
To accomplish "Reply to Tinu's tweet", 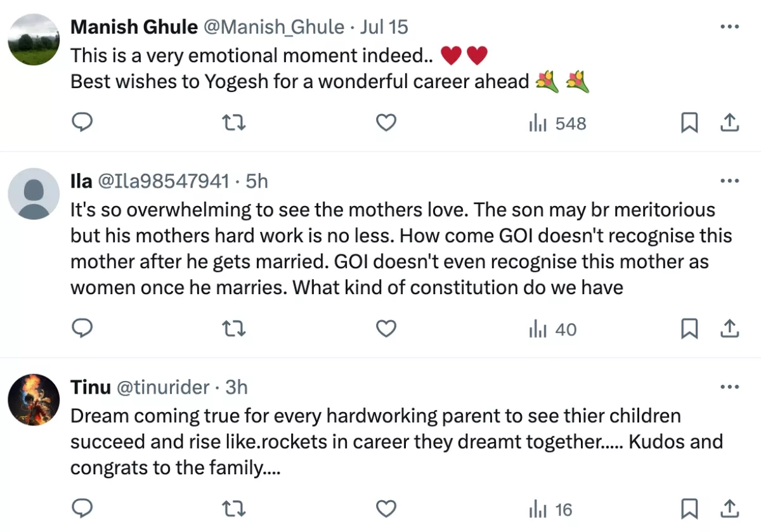I will (x=82, y=509).
